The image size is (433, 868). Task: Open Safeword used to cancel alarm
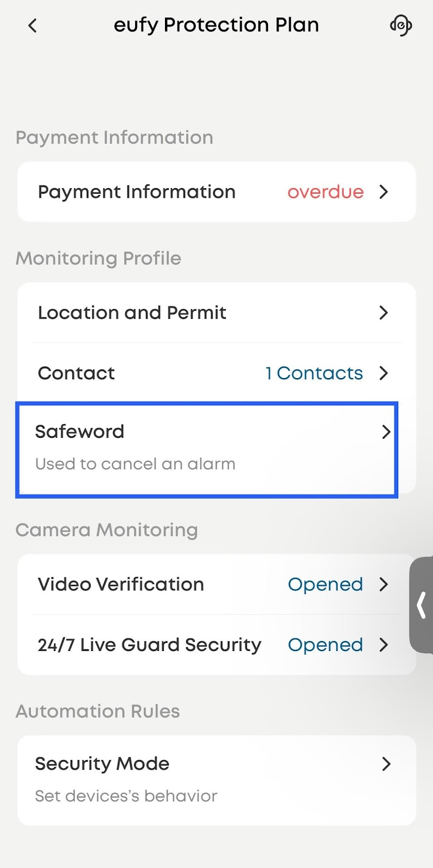135,448
